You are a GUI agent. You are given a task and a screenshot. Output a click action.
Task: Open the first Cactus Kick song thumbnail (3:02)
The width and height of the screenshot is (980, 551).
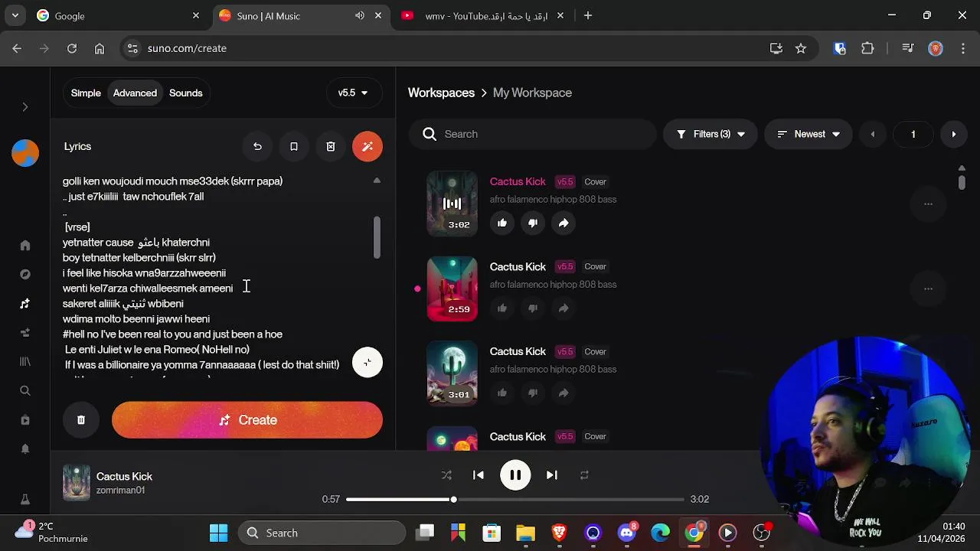[x=452, y=204]
